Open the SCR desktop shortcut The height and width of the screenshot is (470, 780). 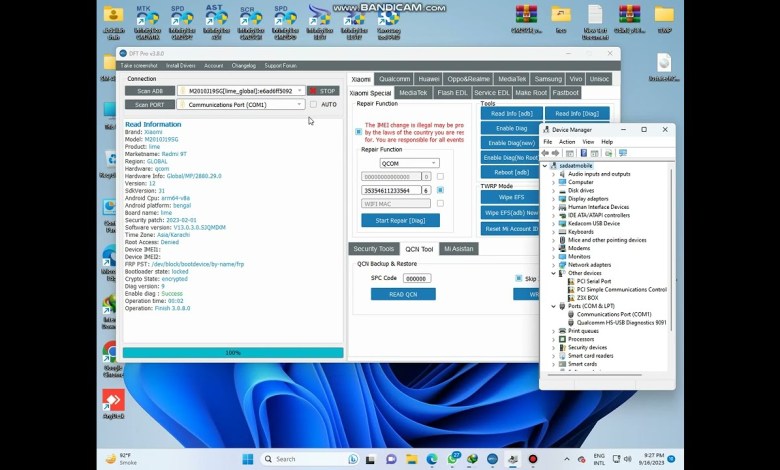pos(250,22)
